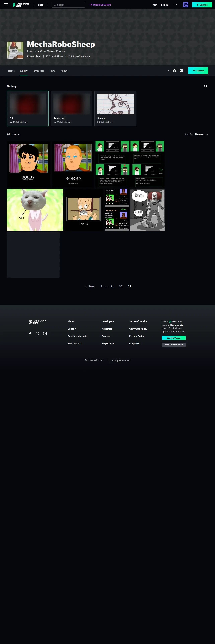215x644 pixels.
Task: Select the All gallery folder
Action: click(27, 109)
